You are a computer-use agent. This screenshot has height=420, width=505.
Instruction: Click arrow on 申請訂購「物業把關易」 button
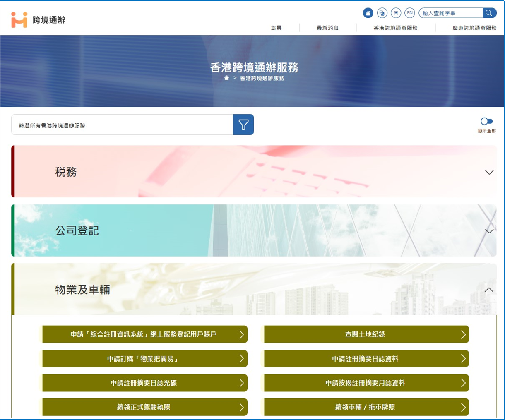242,359
